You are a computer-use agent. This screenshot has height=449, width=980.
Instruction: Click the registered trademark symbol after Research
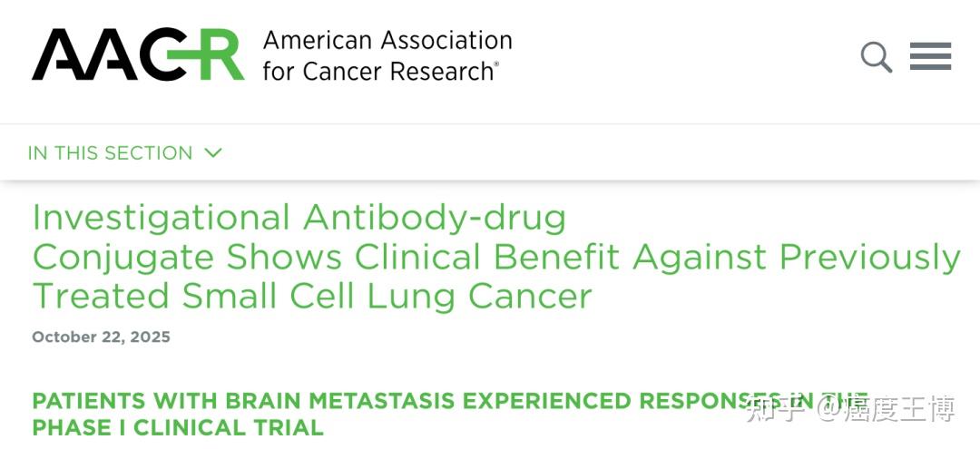495,64
